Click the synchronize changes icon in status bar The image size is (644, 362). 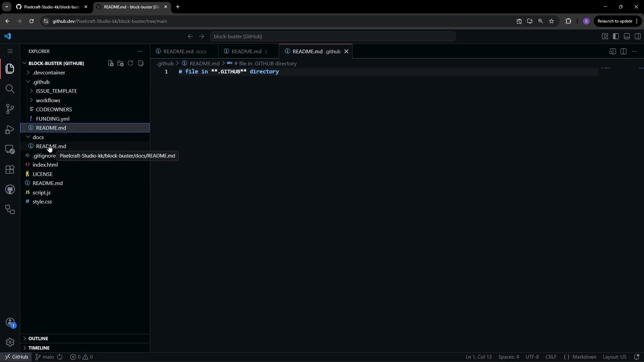[60, 357]
